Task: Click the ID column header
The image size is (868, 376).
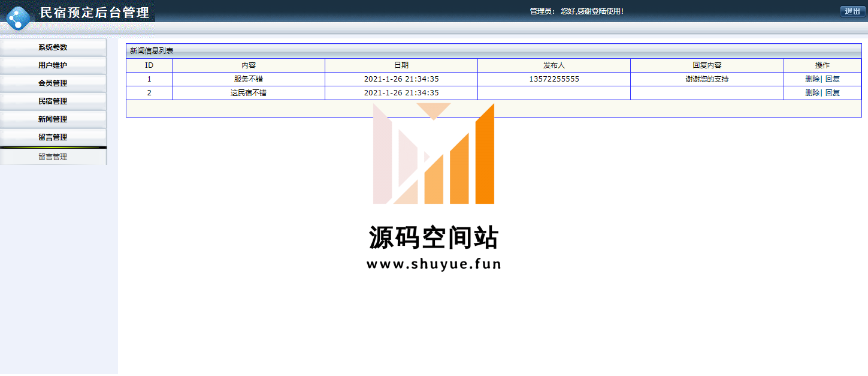Action: [149, 65]
